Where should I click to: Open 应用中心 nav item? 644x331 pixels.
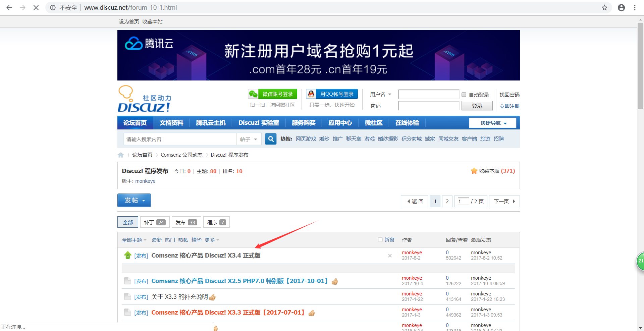pyautogui.click(x=340, y=123)
